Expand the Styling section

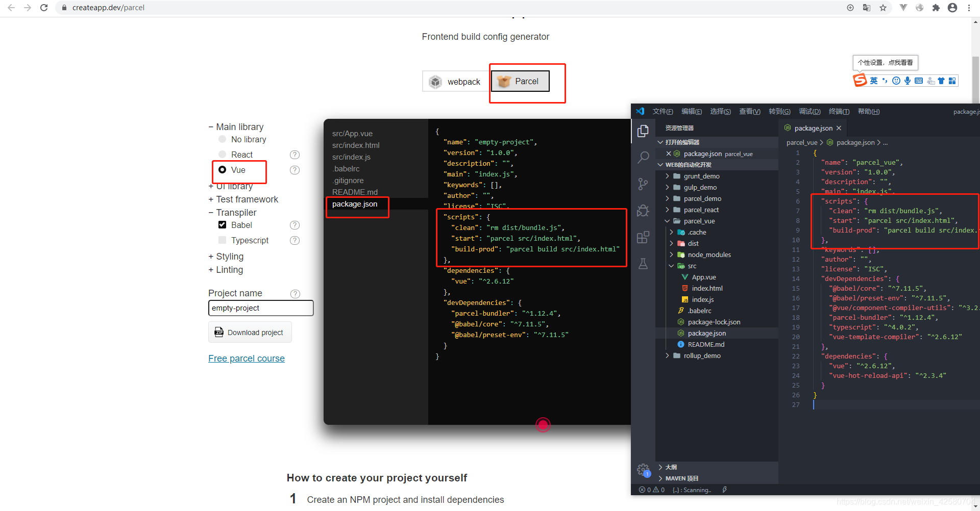click(226, 257)
